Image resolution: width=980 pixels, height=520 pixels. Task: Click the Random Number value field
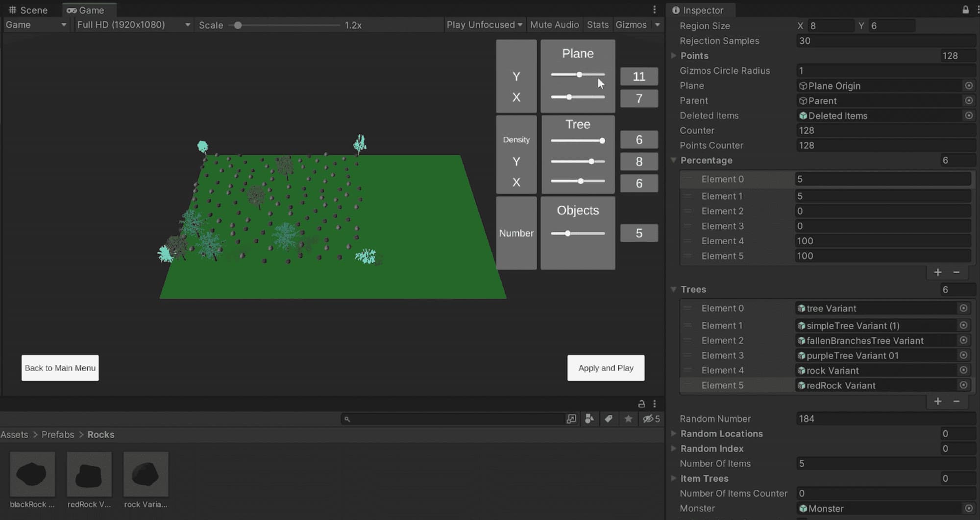(886, 419)
